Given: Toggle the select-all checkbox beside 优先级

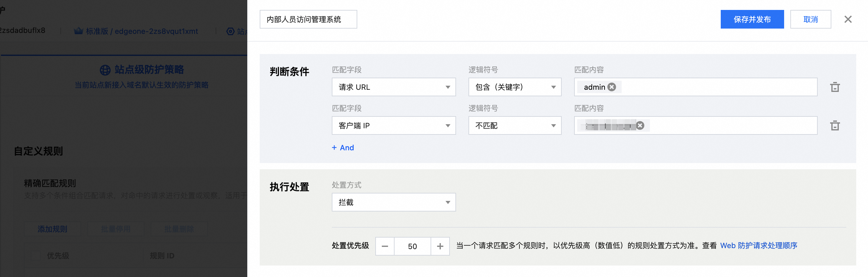Looking at the screenshot, I should 36,256.
